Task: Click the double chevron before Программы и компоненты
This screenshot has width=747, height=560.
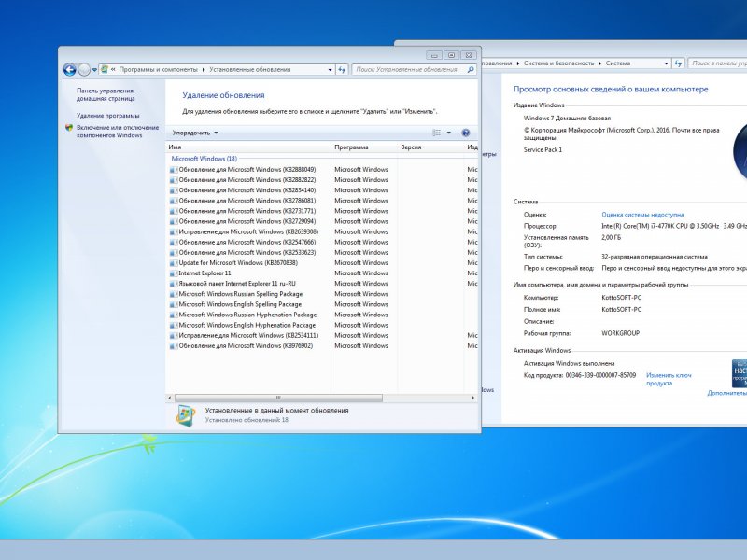Action: (x=113, y=69)
